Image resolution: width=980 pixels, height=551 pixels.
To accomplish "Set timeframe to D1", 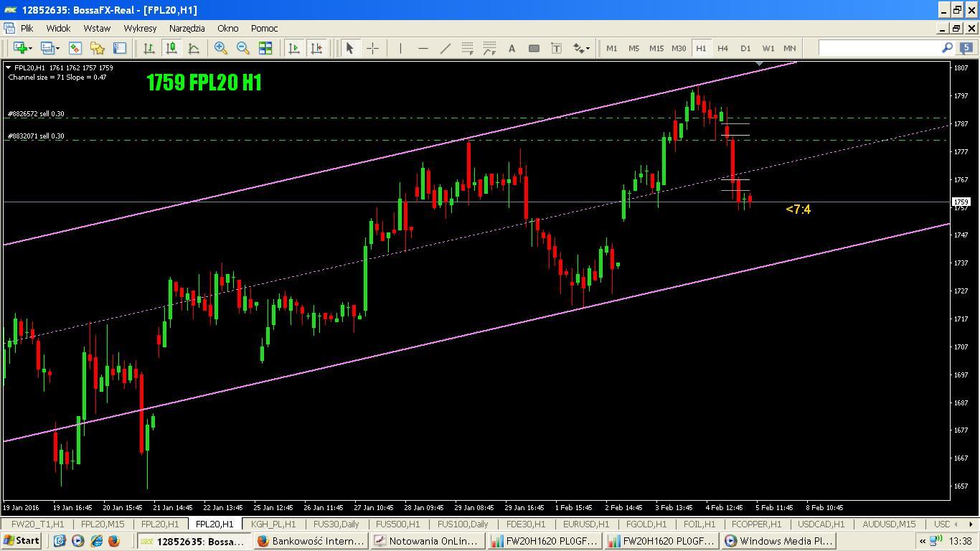I will click(x=745, y=48).
